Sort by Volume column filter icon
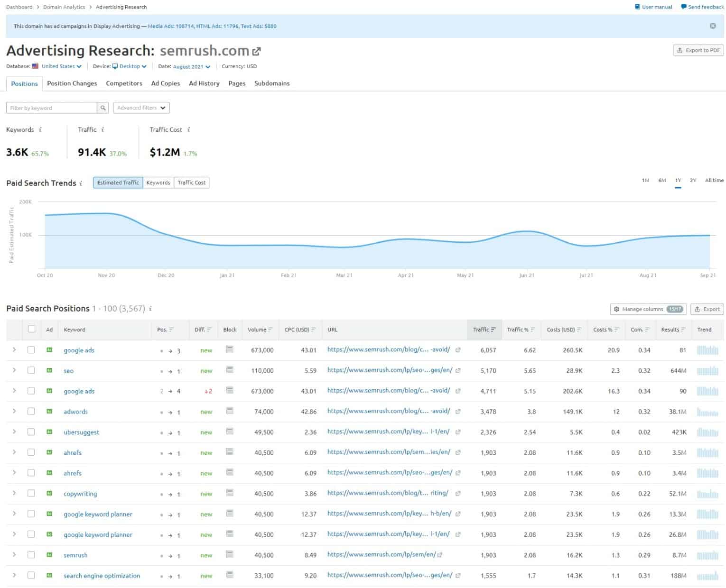Viewport: 726px width, 588px height. (270, 330)
